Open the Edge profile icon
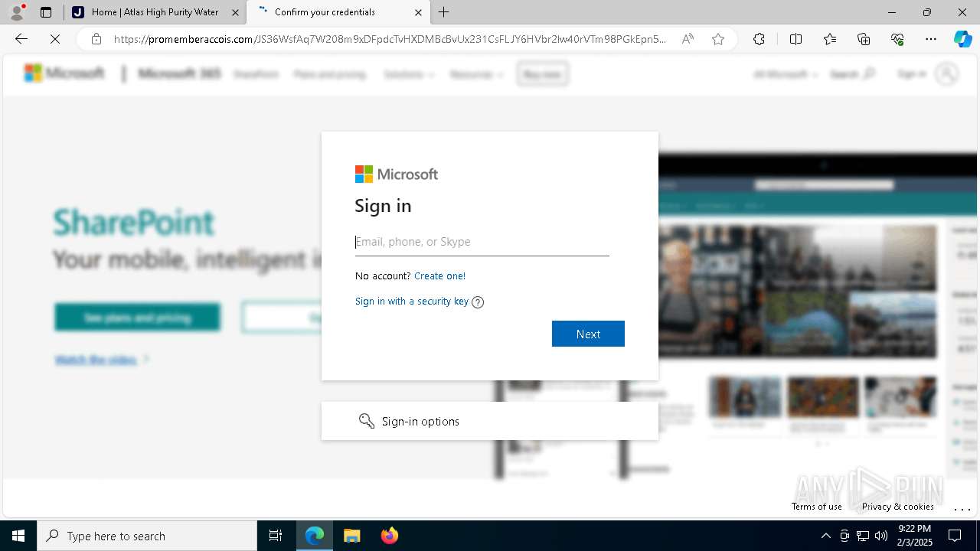The image size is (980, 551). [17, 12]
